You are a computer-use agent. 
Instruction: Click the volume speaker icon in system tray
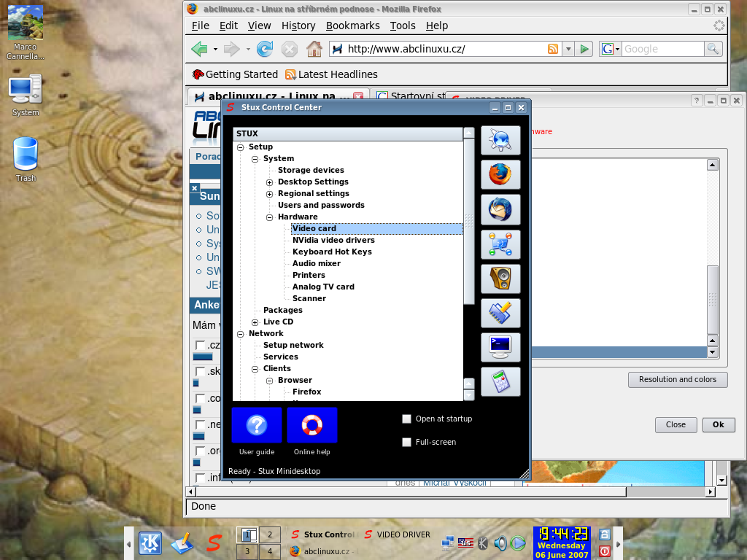coord(500,542)
